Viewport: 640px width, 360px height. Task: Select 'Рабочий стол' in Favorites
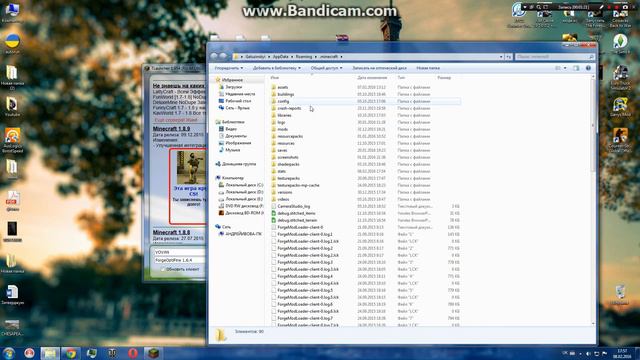pos(238,101)
